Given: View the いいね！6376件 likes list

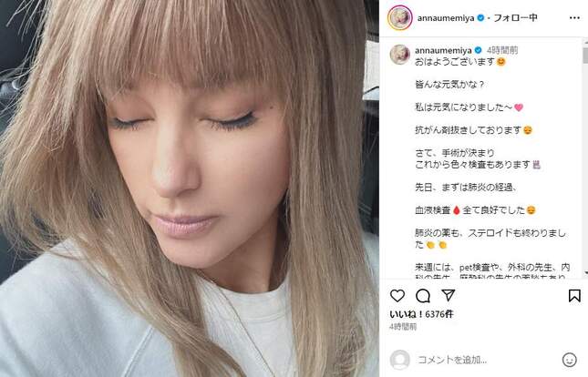Looking at the screenshot, I should click(x=421, y=314).
